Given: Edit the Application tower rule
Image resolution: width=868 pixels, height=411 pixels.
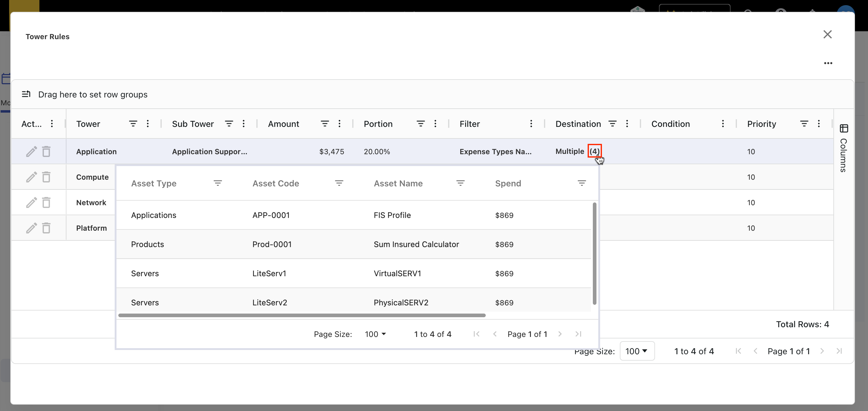Looking at the screenshot, I should coord(31,152).
